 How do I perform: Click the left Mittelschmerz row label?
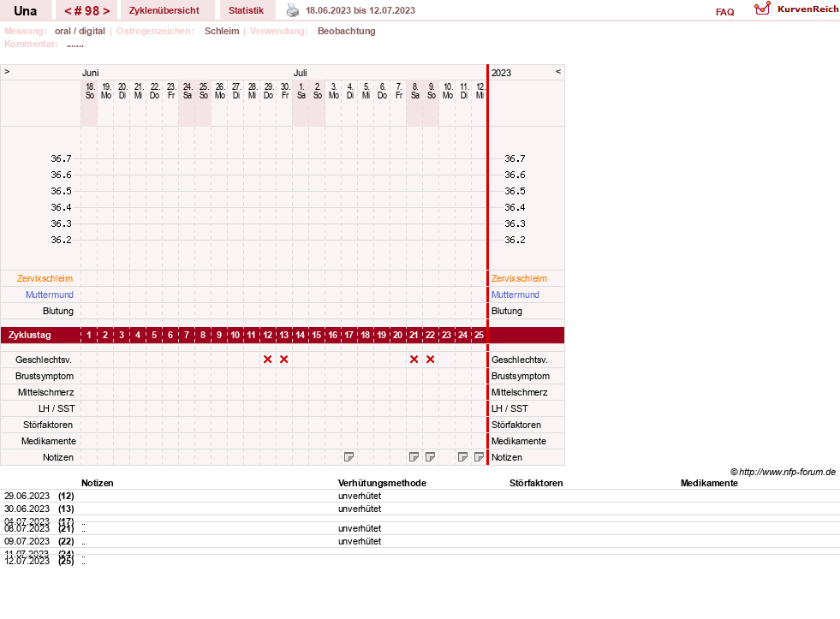pyautogui.click(x=45, y=392)
